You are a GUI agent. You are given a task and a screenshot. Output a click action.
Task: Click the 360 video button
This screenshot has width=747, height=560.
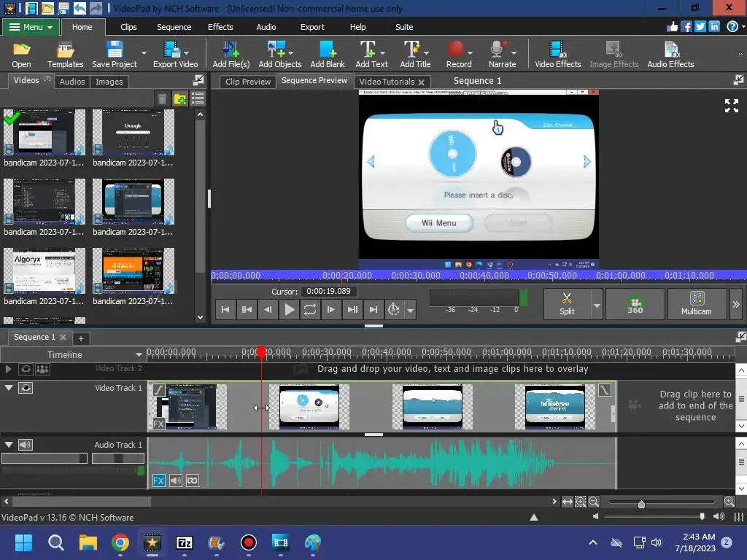tap(635, 304)
